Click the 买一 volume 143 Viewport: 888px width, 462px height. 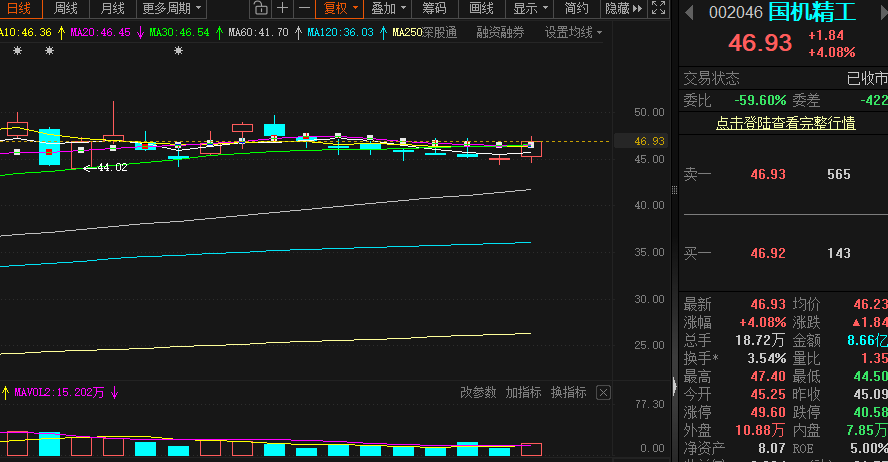839,253
